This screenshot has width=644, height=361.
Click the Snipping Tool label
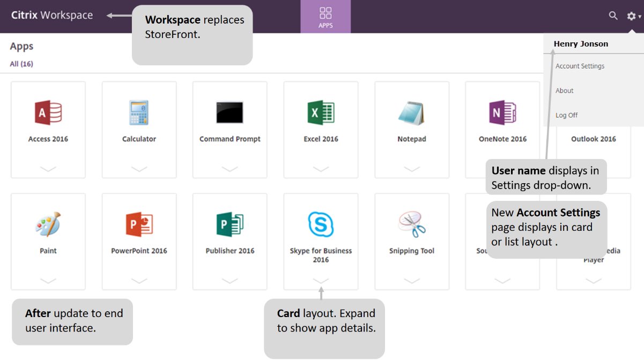(x=412, y=251)
